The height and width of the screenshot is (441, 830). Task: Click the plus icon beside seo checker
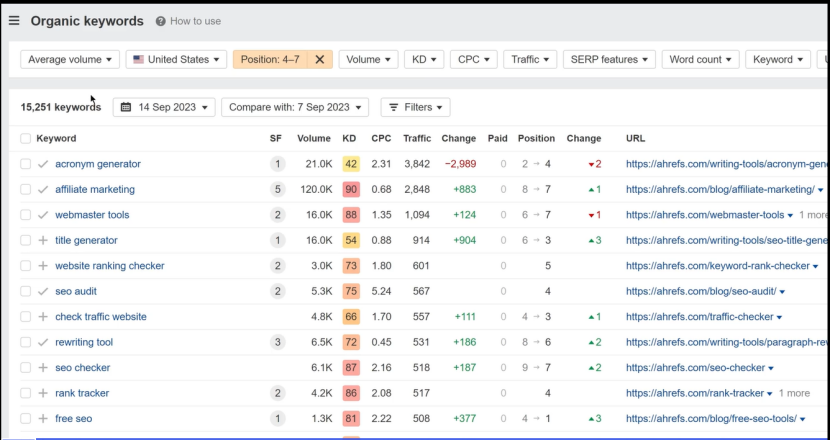43,367
